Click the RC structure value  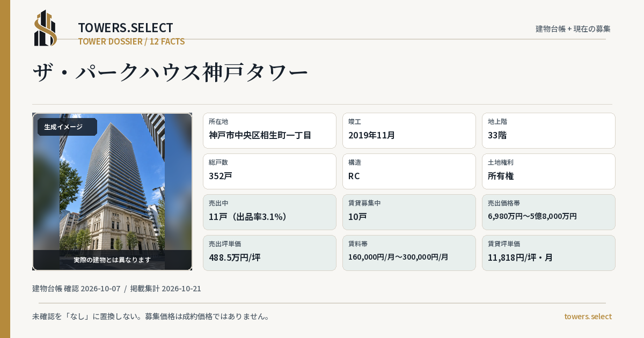click(x=354, y=176)
